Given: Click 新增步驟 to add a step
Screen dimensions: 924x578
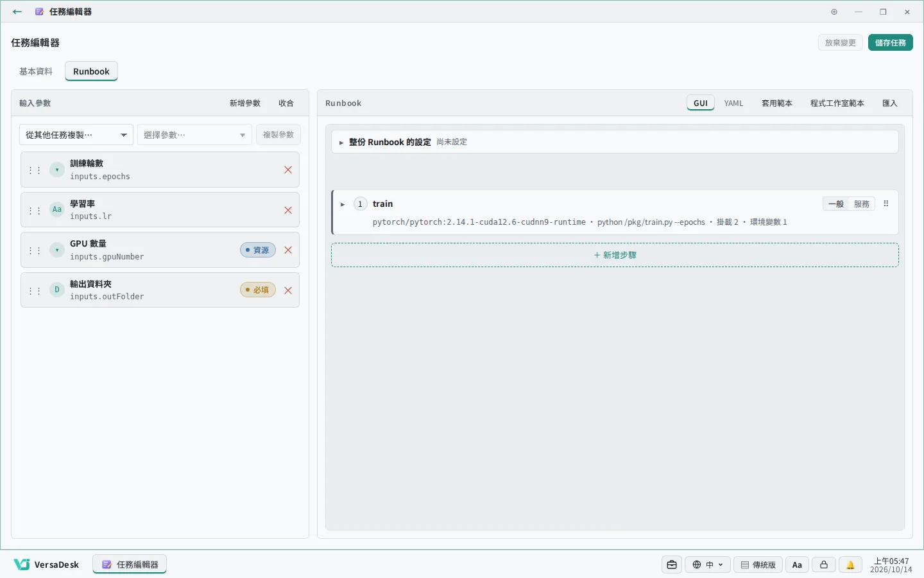Looking at the screenshot, I should point(615,255).
